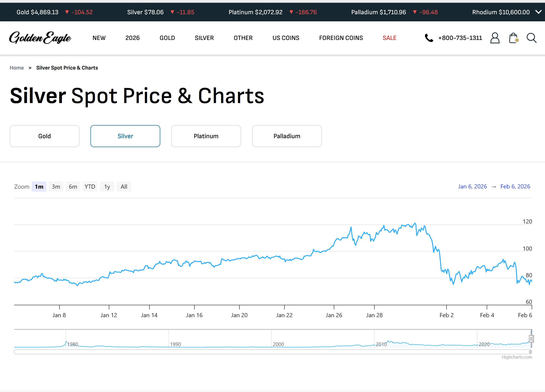Image resolution: width=545 pixels, height=392 pixels.
Task: Select the All zoom range
Action: [124, 187]
